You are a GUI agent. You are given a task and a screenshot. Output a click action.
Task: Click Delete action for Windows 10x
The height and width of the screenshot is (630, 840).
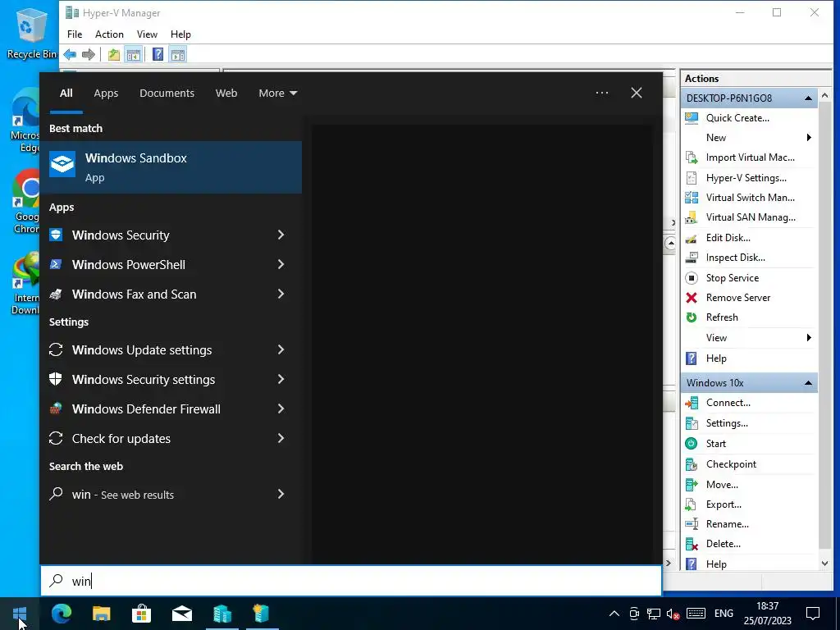723,544
